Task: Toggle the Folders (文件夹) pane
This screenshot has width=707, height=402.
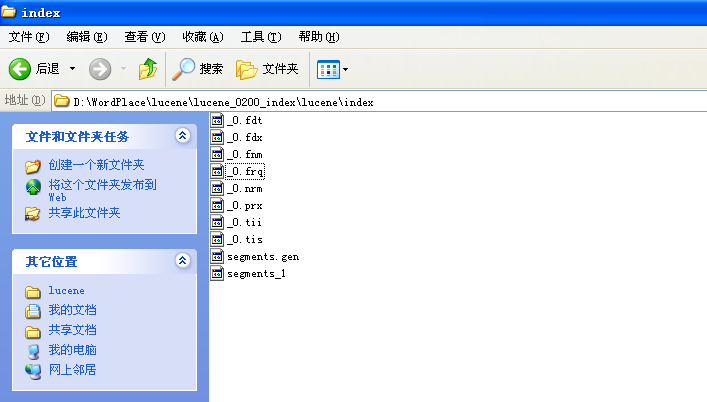Action: [267, 69]
